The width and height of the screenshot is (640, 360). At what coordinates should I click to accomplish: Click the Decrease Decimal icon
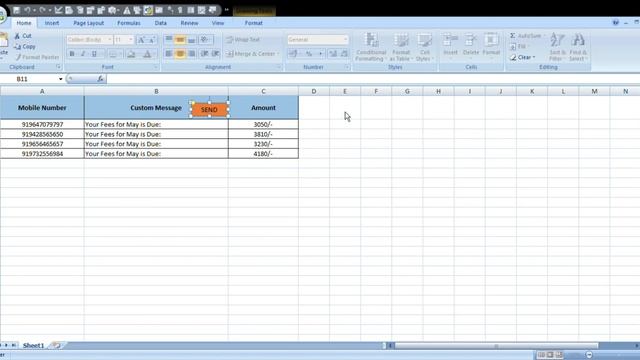344,53
